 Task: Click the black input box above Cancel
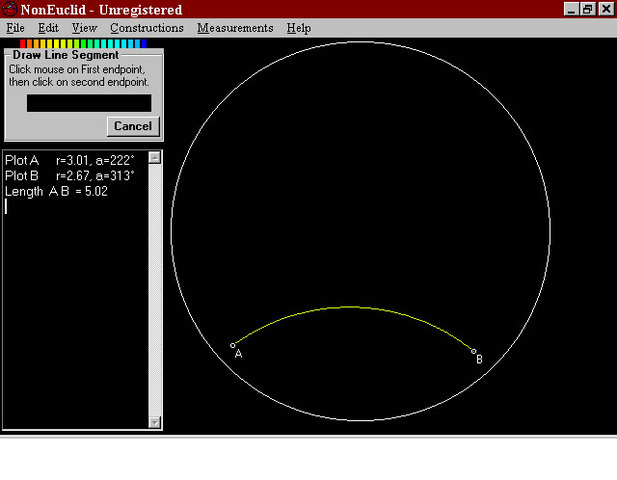tap(89, 103)
